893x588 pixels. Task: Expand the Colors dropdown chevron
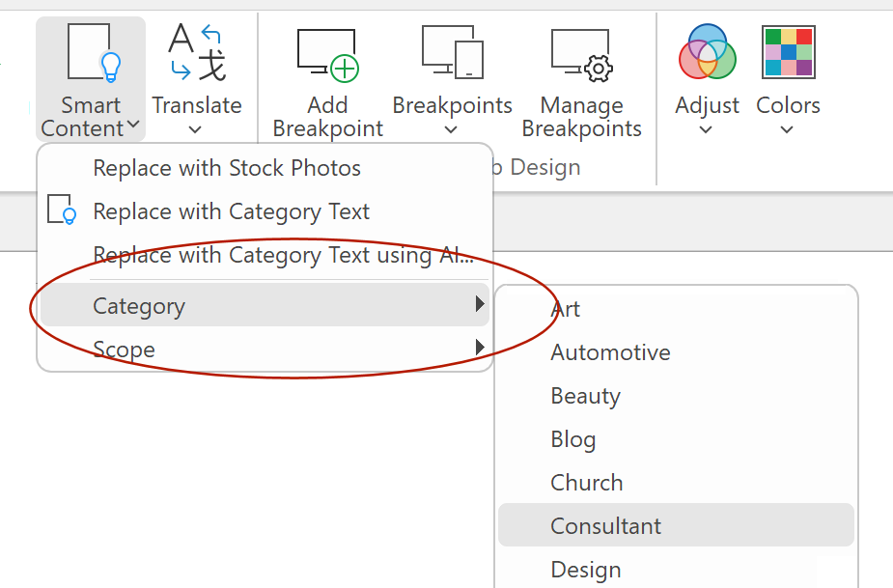787,130
